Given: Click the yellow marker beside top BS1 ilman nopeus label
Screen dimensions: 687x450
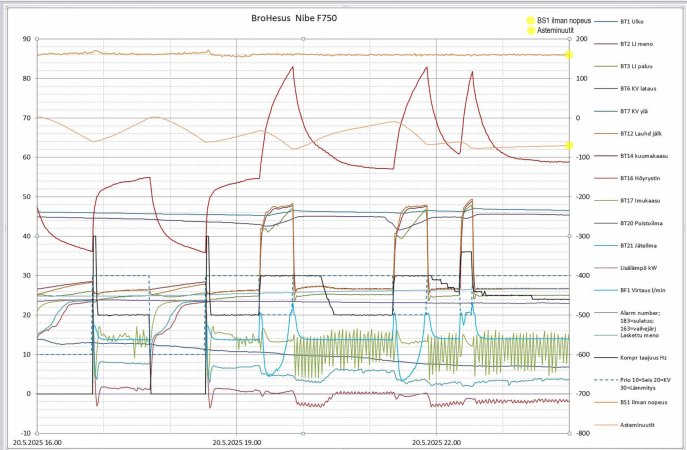Looking at the screenshot, I should 531,21.
